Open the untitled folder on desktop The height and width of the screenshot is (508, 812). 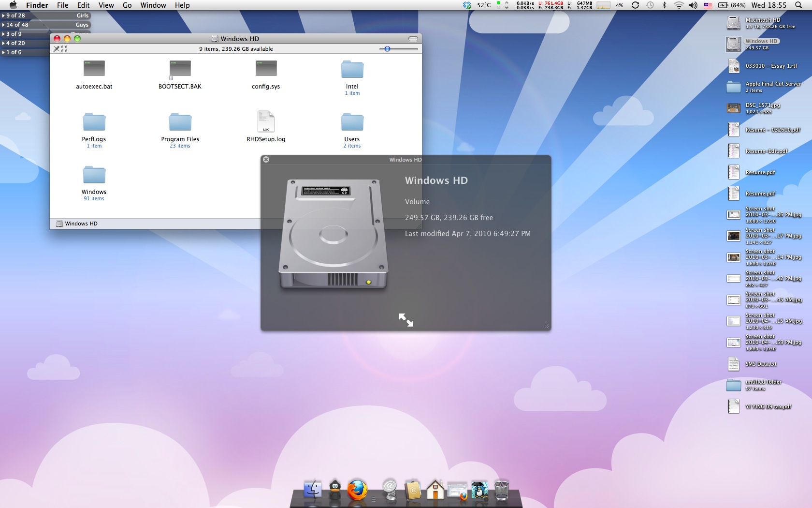point(734,385)
